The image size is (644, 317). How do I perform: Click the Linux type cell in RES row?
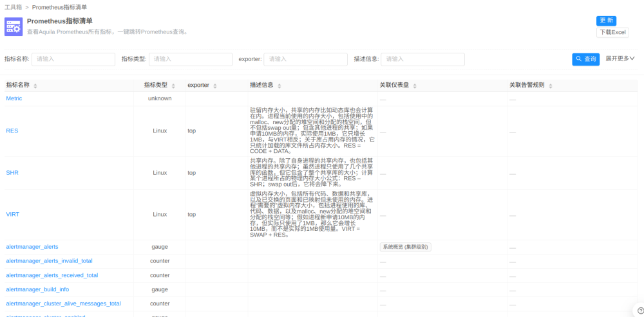tap(160, 131)
